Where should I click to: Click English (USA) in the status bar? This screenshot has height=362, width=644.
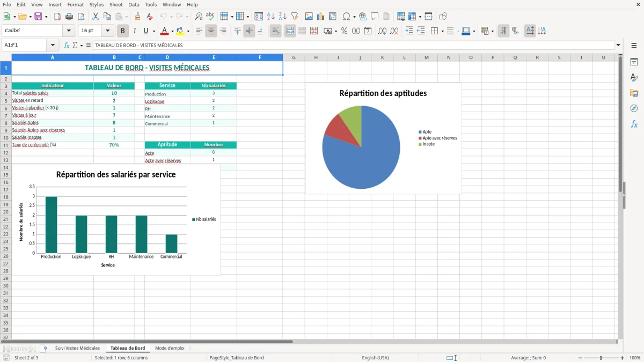(x=375, y=358)
